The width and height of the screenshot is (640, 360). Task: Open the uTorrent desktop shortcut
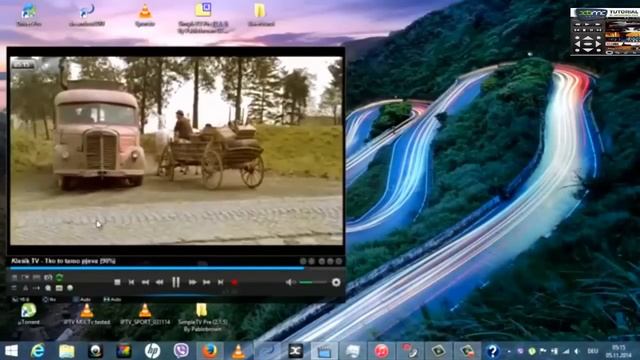point(28,314)
